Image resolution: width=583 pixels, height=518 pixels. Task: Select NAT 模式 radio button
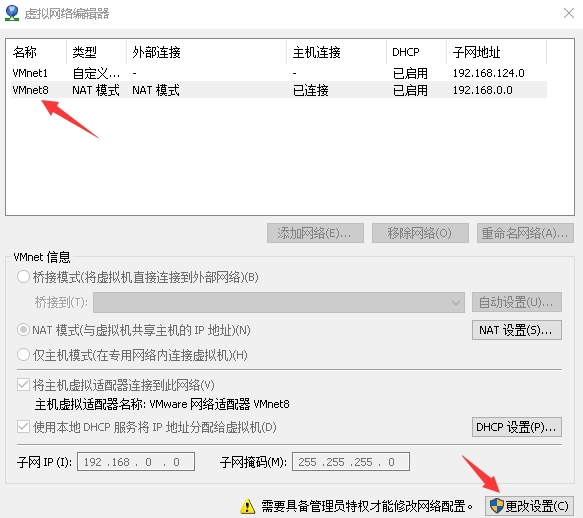click(x=23, y=330)
